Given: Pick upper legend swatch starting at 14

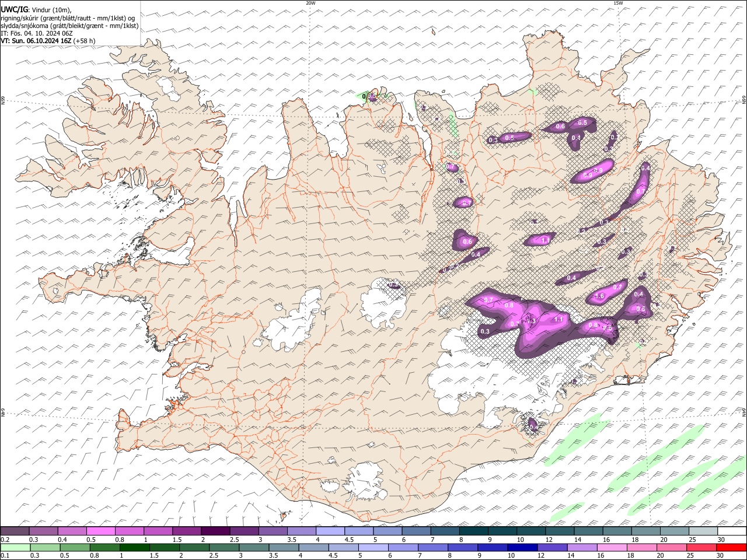Looking at the screenshot, I should (589, 531).
